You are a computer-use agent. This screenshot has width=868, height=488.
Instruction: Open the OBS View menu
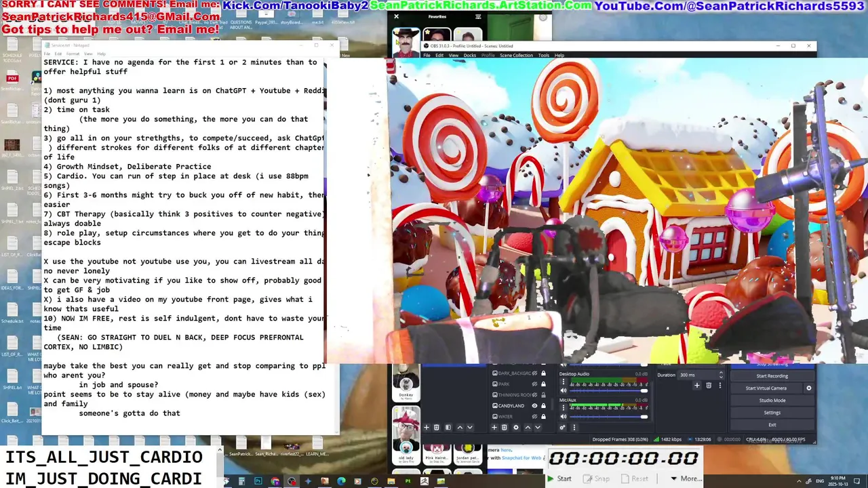[x=453, y=55]
